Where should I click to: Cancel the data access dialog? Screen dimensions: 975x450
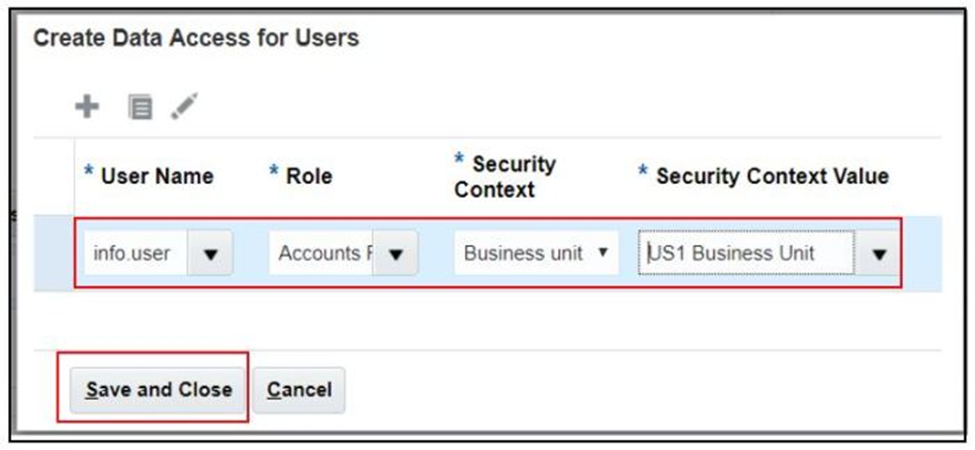point(299,390)
